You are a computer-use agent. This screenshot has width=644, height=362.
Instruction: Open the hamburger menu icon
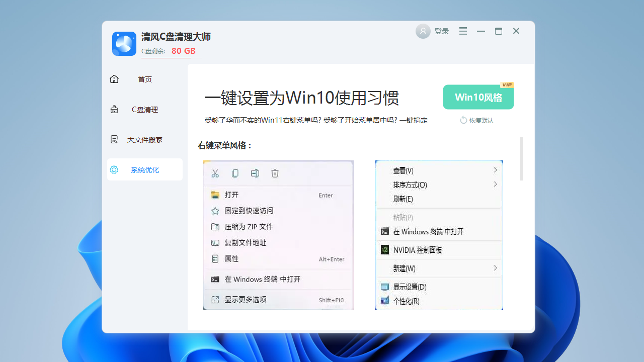(463, 31)
